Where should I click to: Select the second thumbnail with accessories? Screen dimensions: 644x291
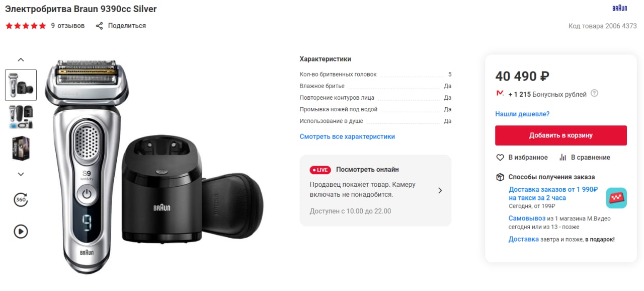[x=21, y=117]
